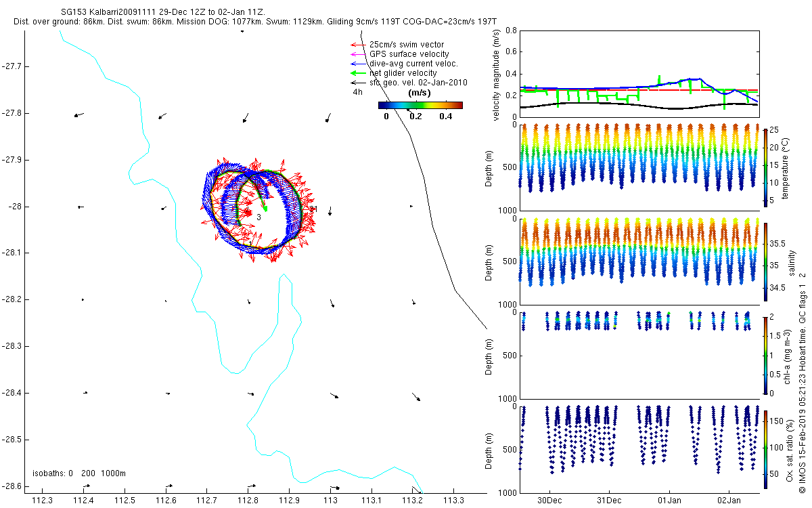Image resolution: width=812 pixels, height=508 pixels.
Task: Click the '-28.6' latitude tick label
Action: pos(12,486)
